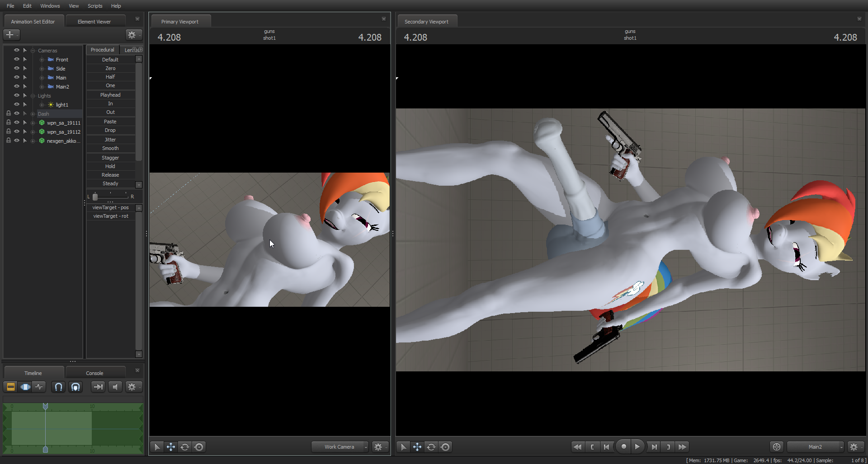Image resolution: width=868 pixels, height=464 pixels.
Task: Mute audio with the speaker icon
Action: (x=115, y=387)
